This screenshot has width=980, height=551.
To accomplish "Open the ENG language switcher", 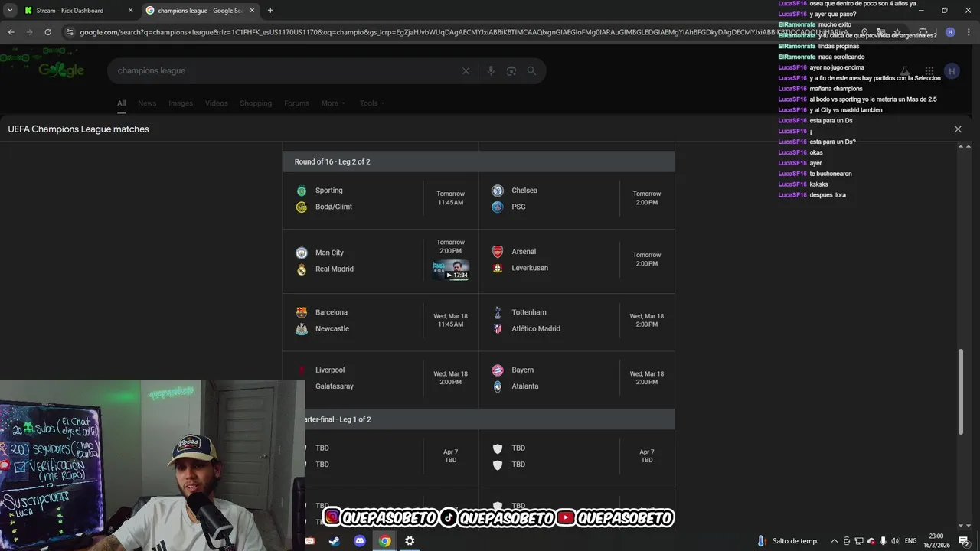I will coord(911,541).
